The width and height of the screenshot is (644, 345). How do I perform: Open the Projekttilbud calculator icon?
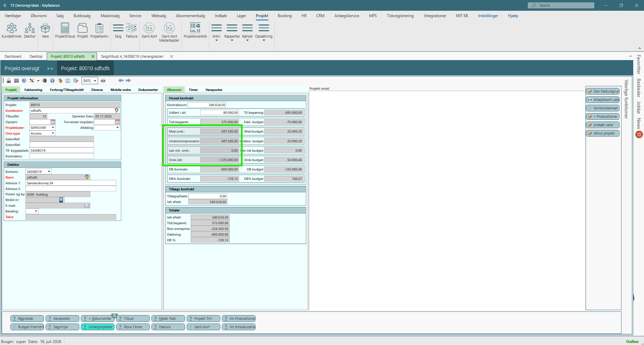[65, 31]
